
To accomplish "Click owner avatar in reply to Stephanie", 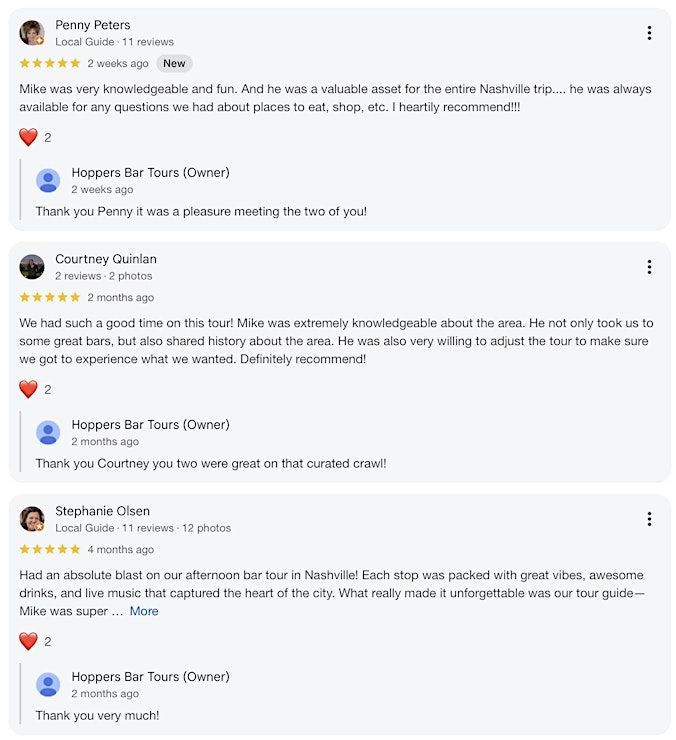I will coord(48,684).
